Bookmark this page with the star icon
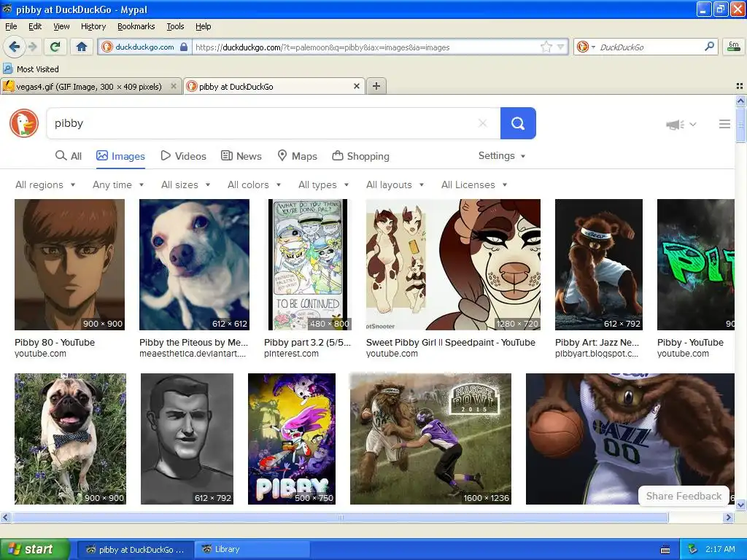 click(x=546, y=47)
